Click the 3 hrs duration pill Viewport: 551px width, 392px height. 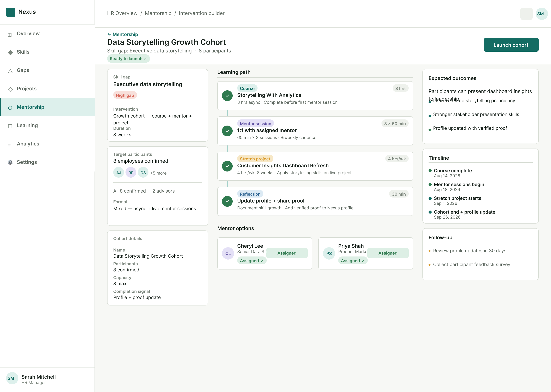coord(400,88)
